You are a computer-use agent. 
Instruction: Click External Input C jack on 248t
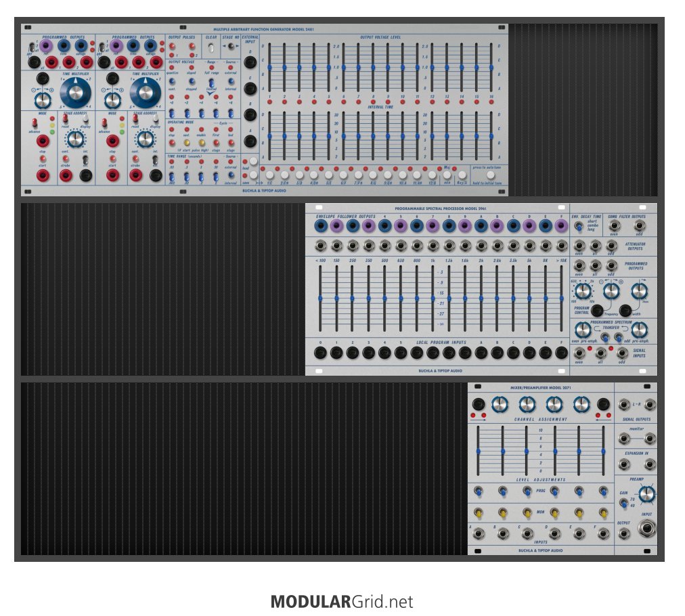[250, 89]
